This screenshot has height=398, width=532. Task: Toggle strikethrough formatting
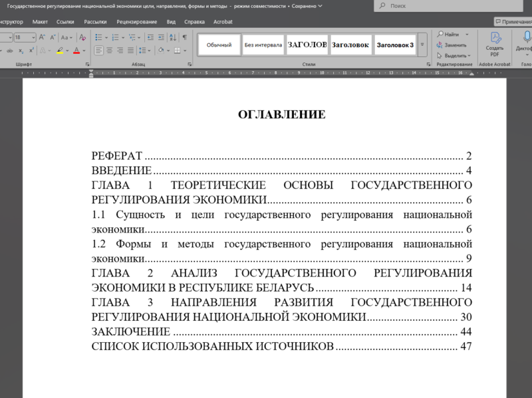pyautogui.click(x=10, y=50)
